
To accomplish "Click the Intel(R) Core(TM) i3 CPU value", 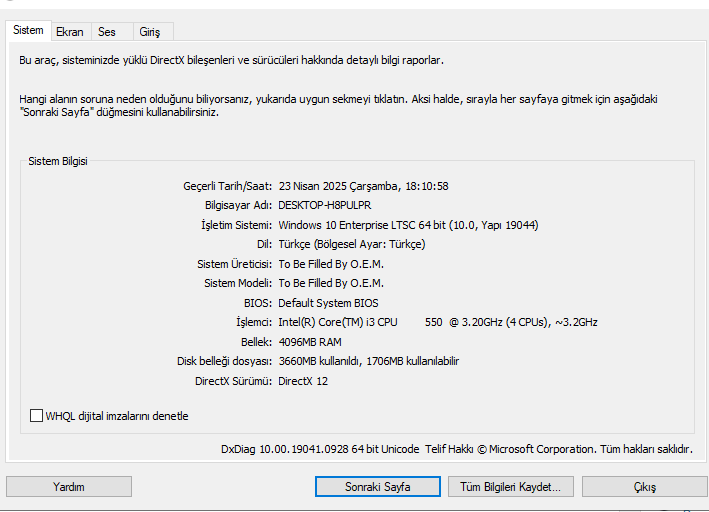I will coord(438,322).
